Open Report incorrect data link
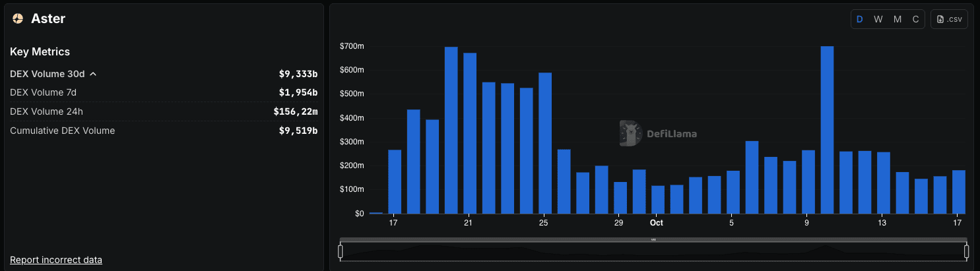The width and height of the screenshot is (980, 271). (x=56, y=260)
